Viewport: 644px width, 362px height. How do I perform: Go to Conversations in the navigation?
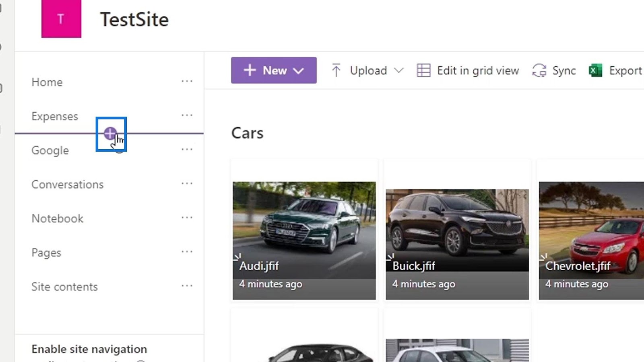point(68,184)
